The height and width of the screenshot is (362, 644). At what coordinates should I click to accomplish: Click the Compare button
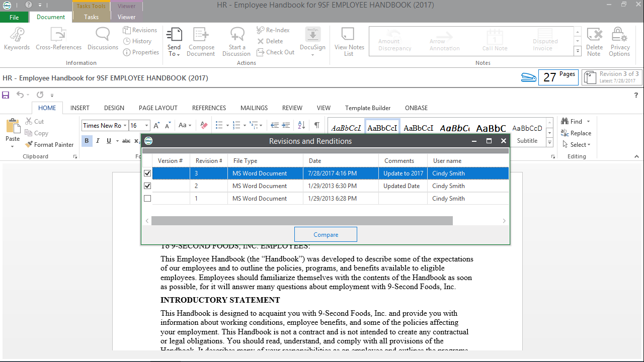(326, 235)
